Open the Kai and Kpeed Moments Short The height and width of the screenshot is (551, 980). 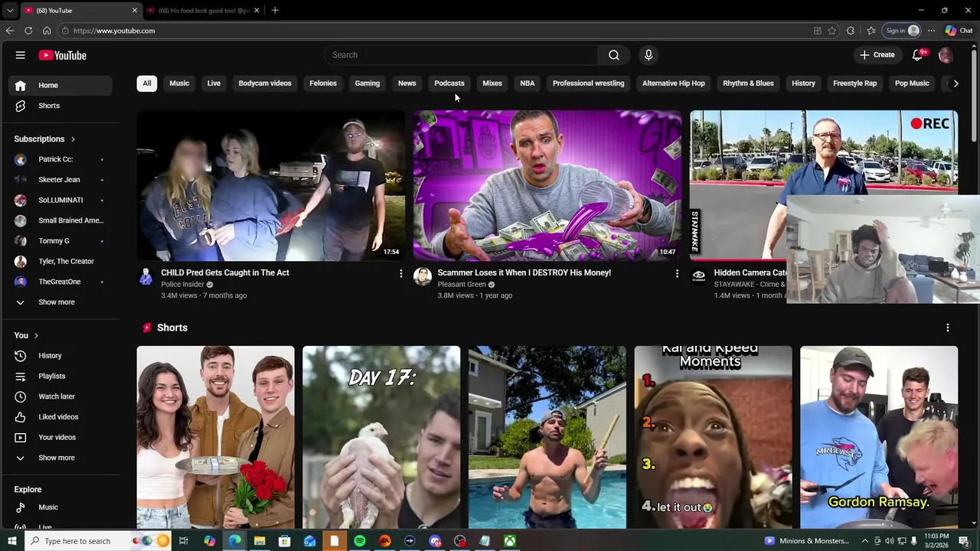pyautogui.click(x=713, y=437)
